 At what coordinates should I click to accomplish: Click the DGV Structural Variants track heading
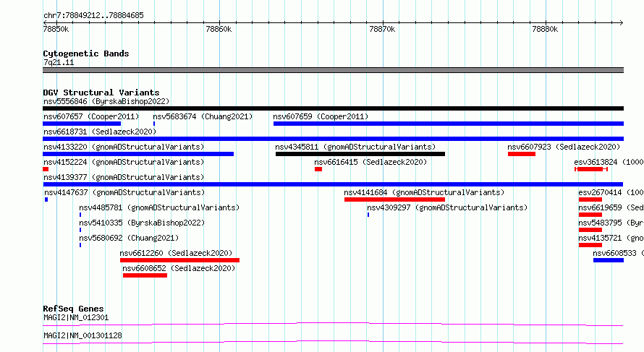(x=101, y=93)
